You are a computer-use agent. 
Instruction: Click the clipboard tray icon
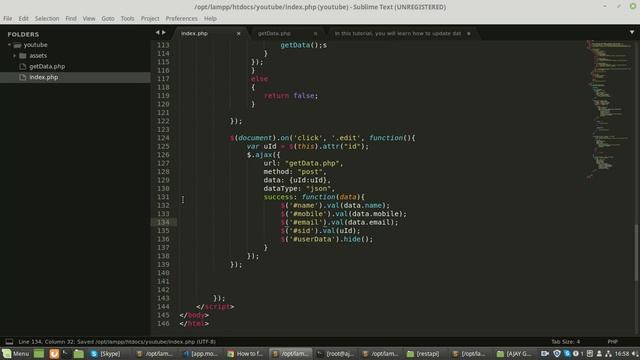point(589,353)
